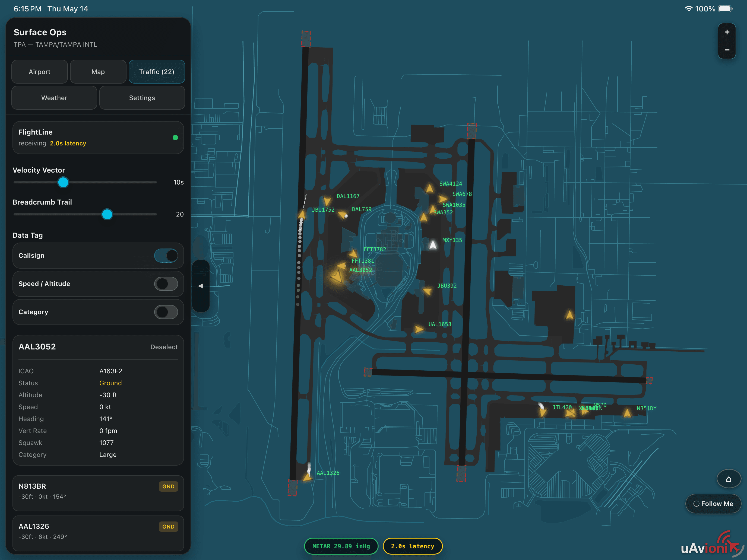Click the Squawk value 1077

(x=106, y=443)
